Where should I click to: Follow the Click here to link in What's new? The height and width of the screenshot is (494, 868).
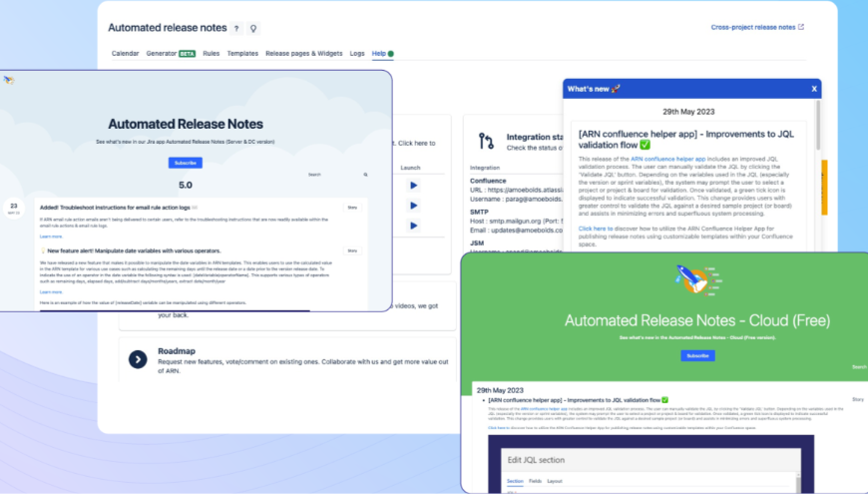click(595, 229)
